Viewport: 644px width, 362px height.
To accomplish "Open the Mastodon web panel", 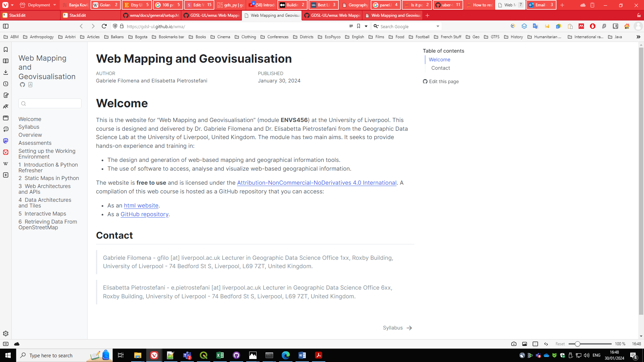I will click(6, 141).
